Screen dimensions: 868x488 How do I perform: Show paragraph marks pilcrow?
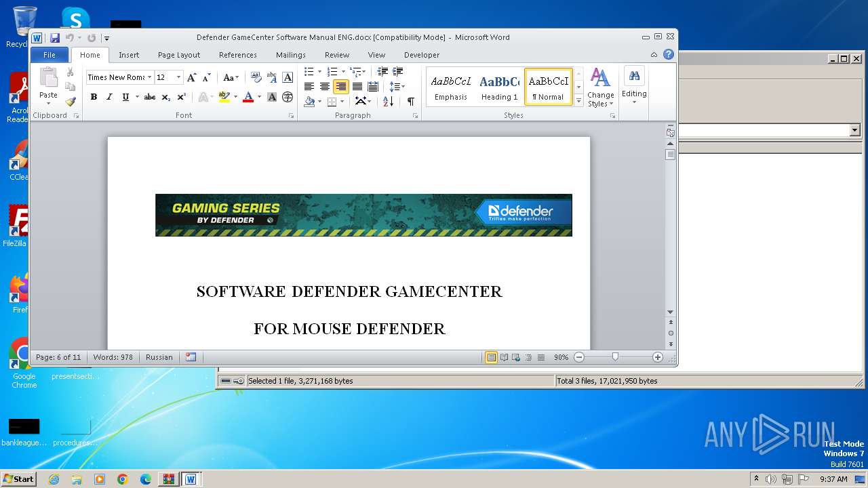410,101
